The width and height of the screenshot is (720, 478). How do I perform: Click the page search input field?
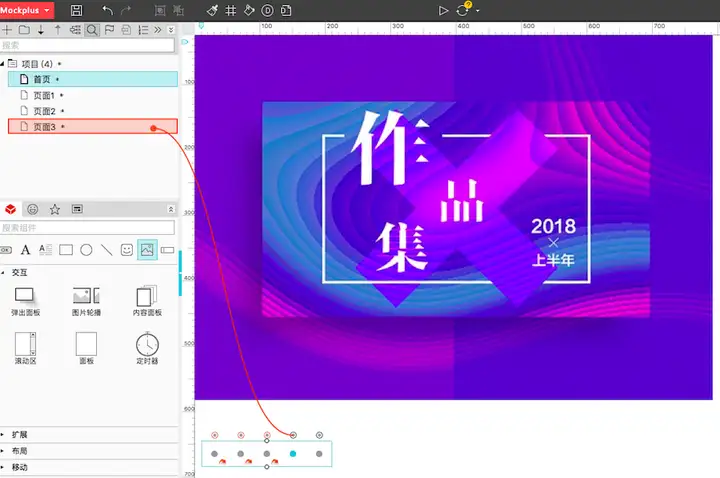coord(87,45)
